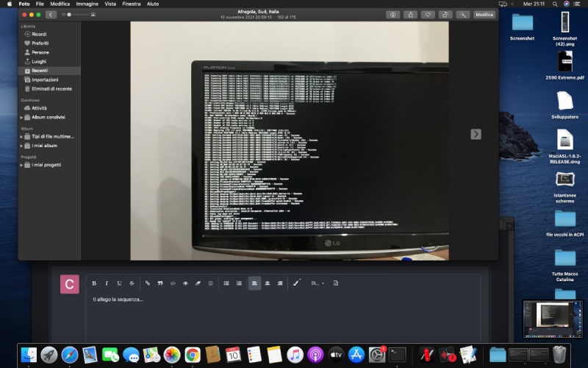Image resolution: width=588 pixels, height=368 pixels.
Task: Toggle underline formatting in forum editor
Action: coord(119,283)
